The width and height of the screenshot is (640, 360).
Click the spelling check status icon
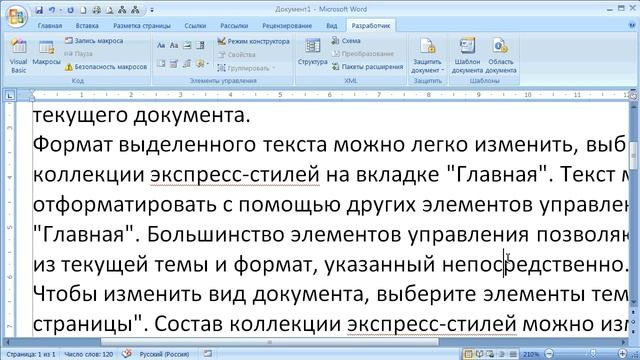click(x=127, y=353)
